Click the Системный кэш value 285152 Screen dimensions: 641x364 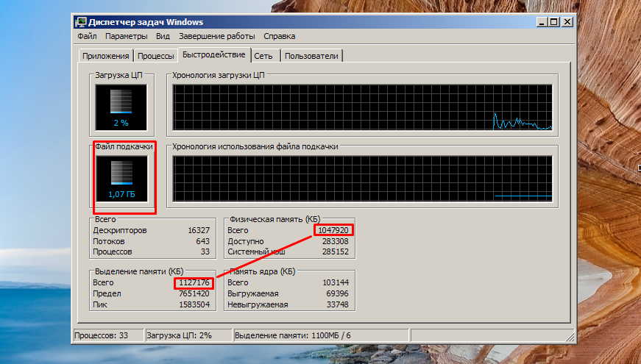pyautogui.click(x=336, y=251)
